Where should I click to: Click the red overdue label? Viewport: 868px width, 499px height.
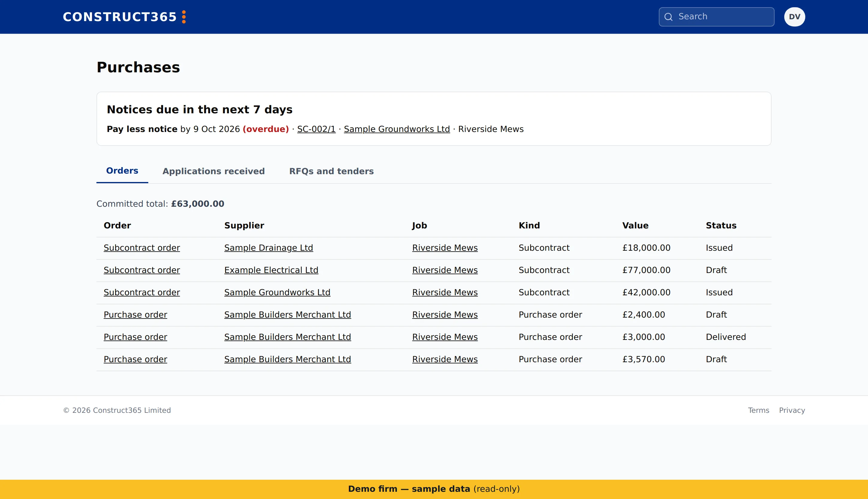[x=266, y=129]
